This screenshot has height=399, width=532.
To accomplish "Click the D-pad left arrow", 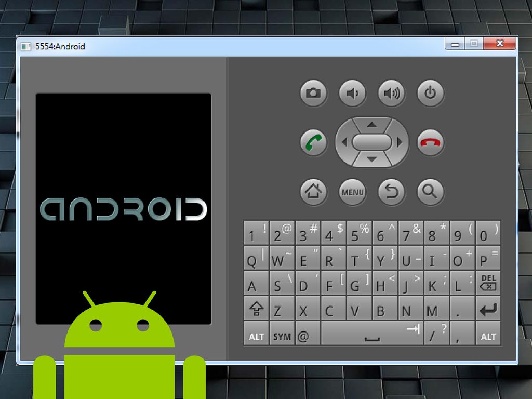I will coord(344,142).
